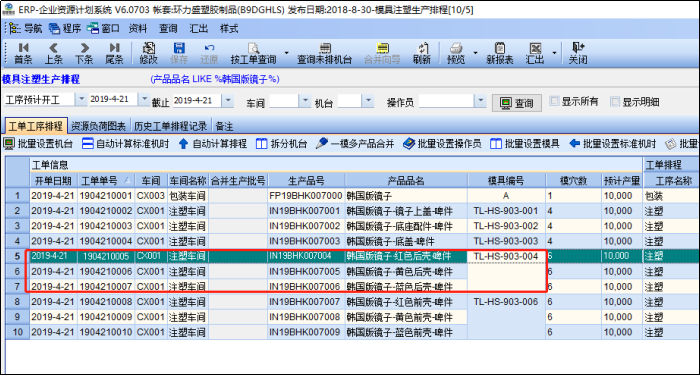Open the 汇出 menu in menu bar
Screen dimensions: 700x376
pyautogui.click(x=198, y=29)
